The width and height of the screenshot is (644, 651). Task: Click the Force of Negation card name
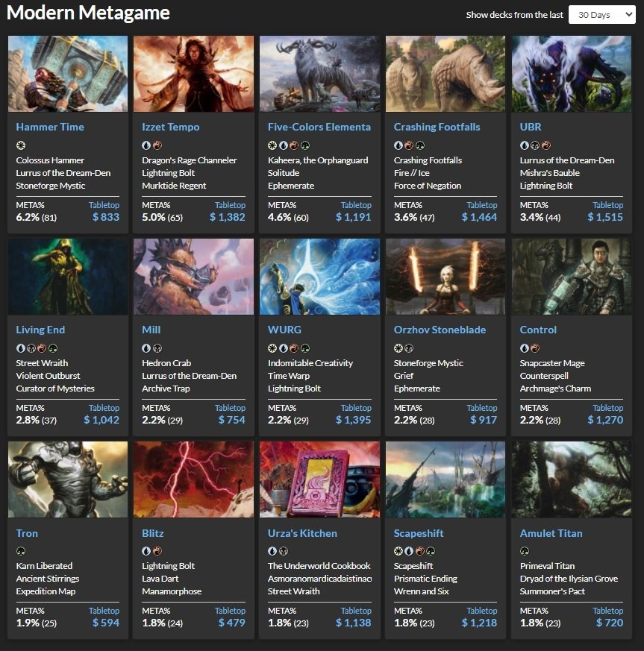coord(427,186)
